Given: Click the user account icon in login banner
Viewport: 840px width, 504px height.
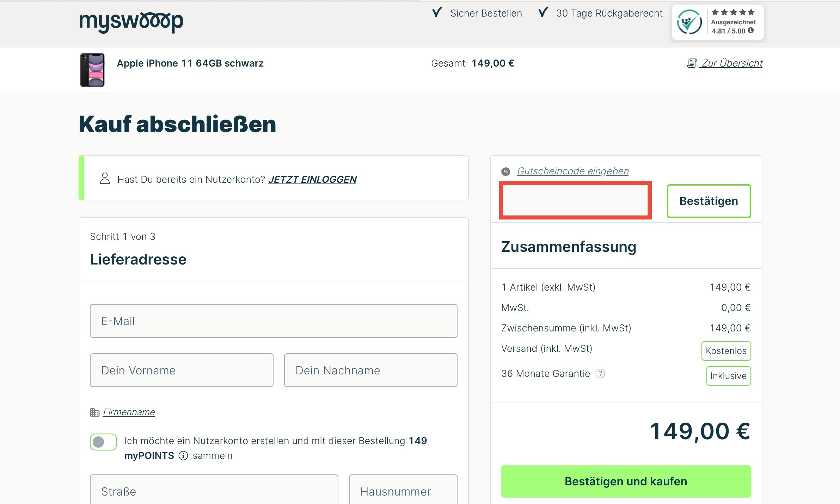Looking at the screenshot, I should tap(105, 178).
